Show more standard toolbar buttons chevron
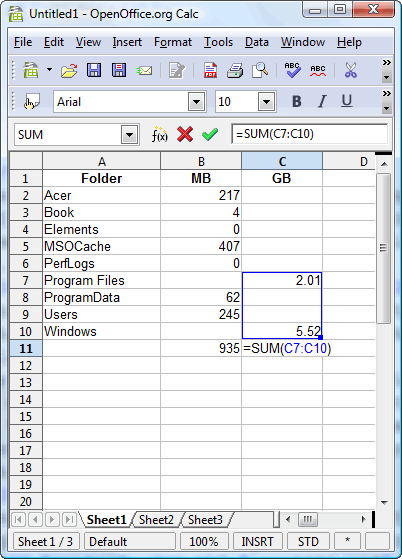Viewport: 402px width, 559px height. coord(387,63)
